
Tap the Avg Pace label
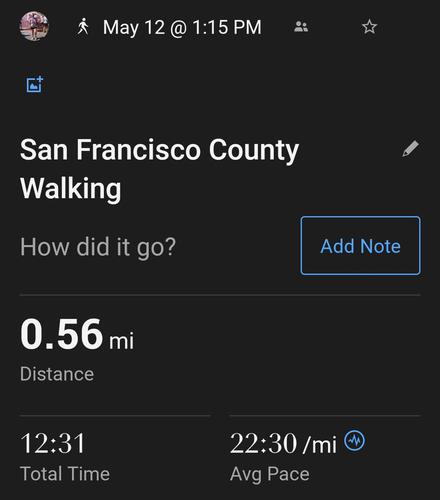(x=270, y=474)
